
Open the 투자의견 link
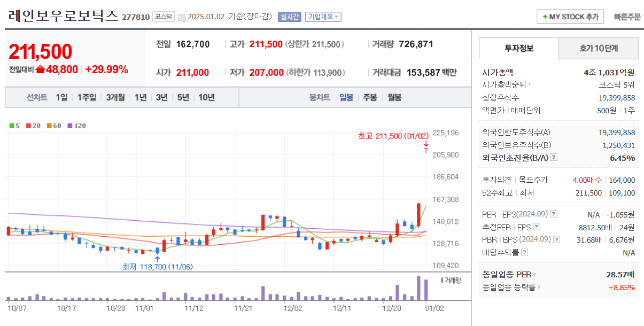tap(496, 180)
